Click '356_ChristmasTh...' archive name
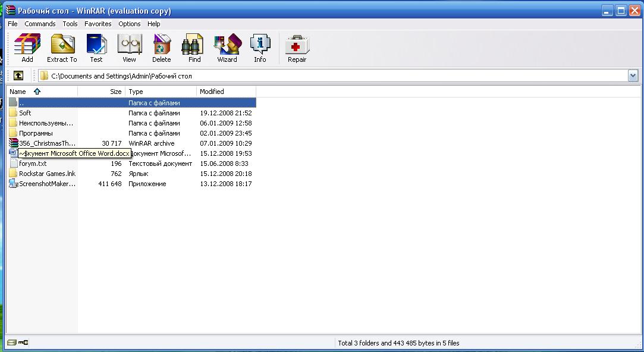The image size is (644, 352). click(x=47, y=143)
